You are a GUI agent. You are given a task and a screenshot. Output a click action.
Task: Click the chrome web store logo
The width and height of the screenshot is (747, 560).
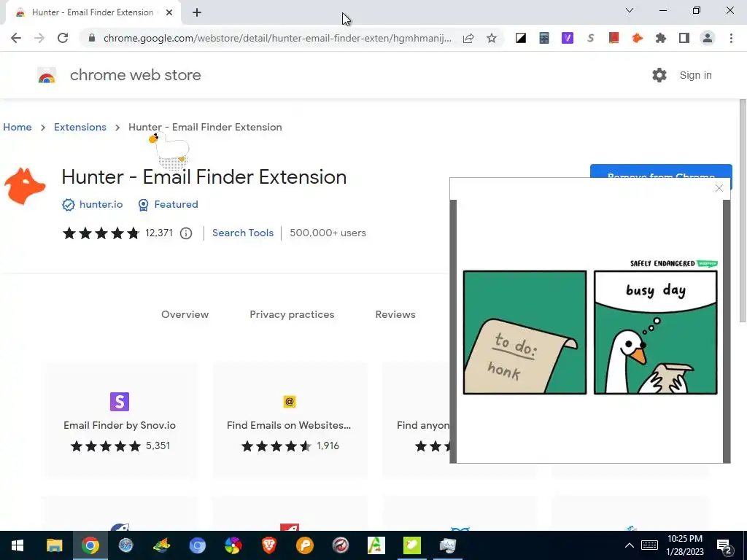tap(47, 75)
